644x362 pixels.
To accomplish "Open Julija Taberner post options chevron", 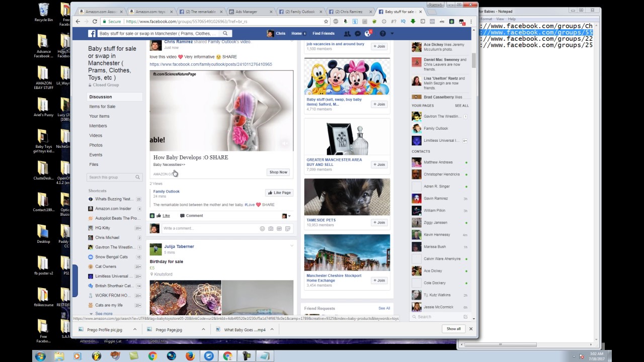I will point(292,246).
